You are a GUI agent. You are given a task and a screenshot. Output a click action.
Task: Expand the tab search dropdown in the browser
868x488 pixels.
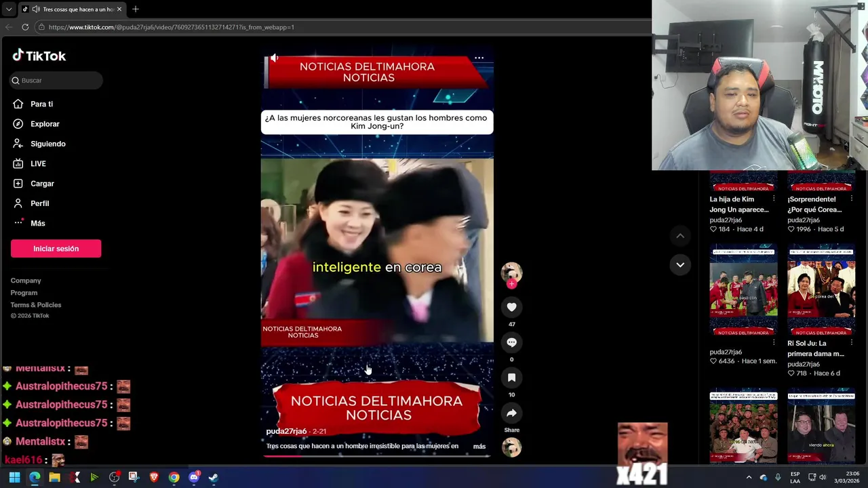(9, 9)
